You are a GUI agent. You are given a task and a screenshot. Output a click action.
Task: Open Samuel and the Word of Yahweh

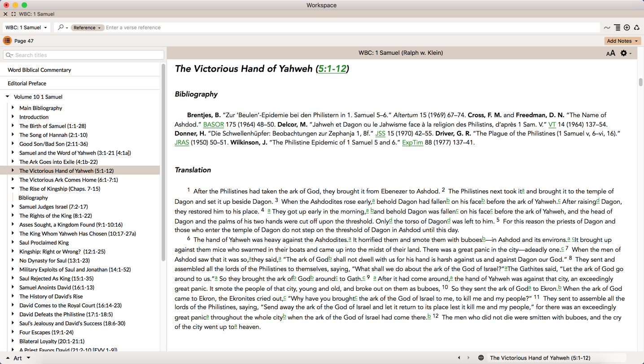(75, 153)
